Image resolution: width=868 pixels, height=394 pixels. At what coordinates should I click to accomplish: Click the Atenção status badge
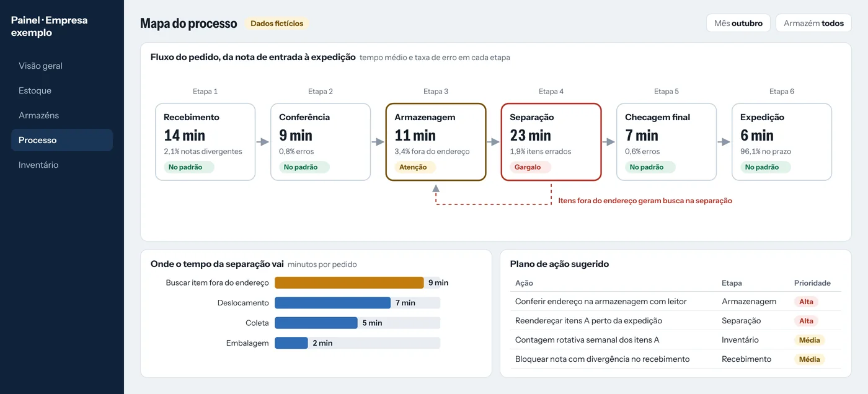coord(415,167)
